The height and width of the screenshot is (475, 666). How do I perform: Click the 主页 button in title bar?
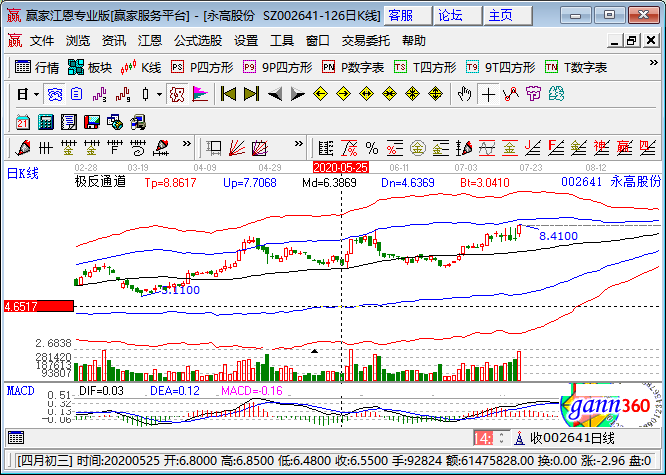coord(508,16)
